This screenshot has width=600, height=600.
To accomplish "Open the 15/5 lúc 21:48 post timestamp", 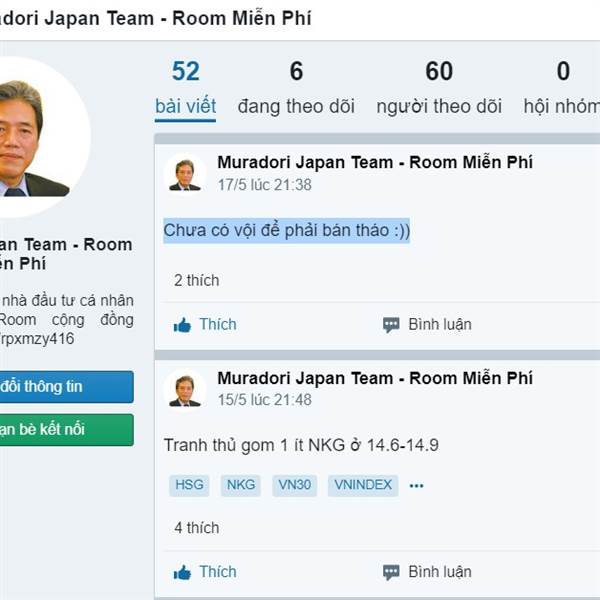I will tap(264, 400).
